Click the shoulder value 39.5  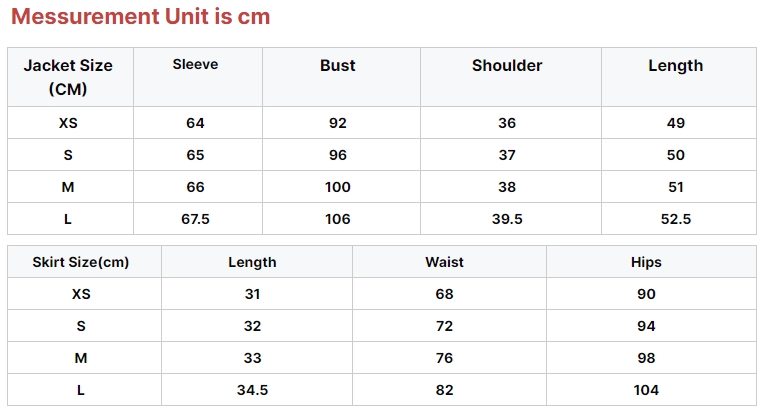click(x=507, y=219)
